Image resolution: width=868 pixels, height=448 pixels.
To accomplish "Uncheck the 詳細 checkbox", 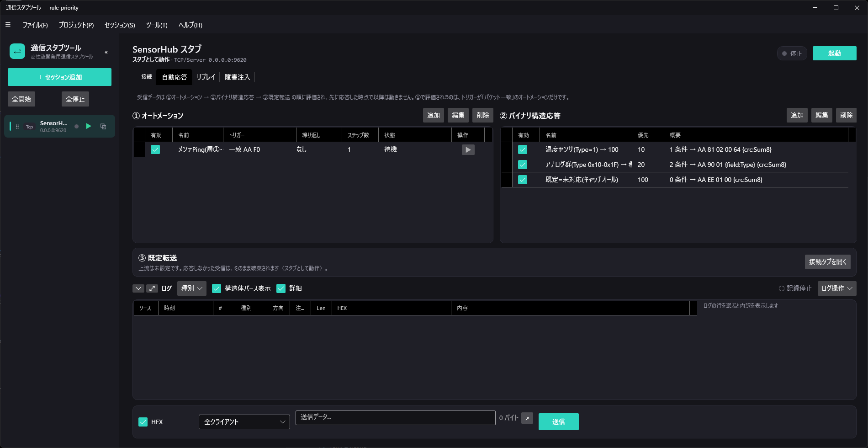I will tap(281, 288).
